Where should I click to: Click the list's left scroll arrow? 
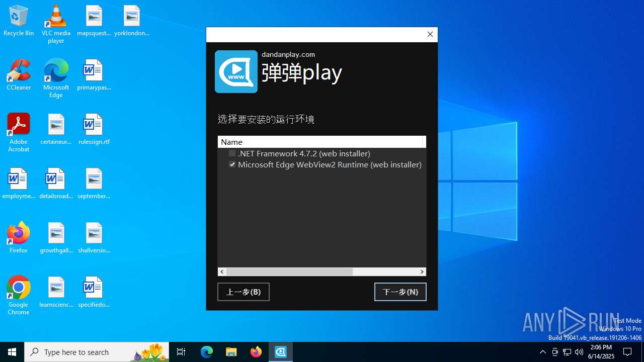[222, 271]
